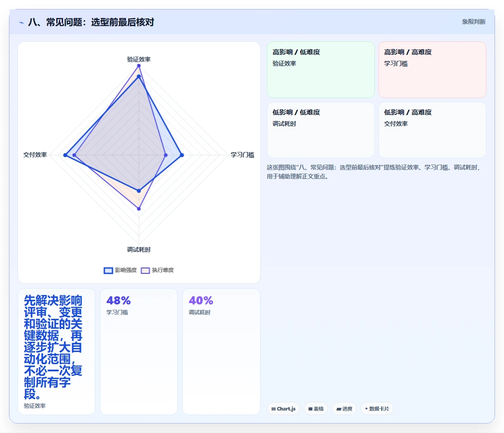504x433 pixels.
Task: Select the 低影响 / 低难度 quadrant card
Action: tap(321, 130)
